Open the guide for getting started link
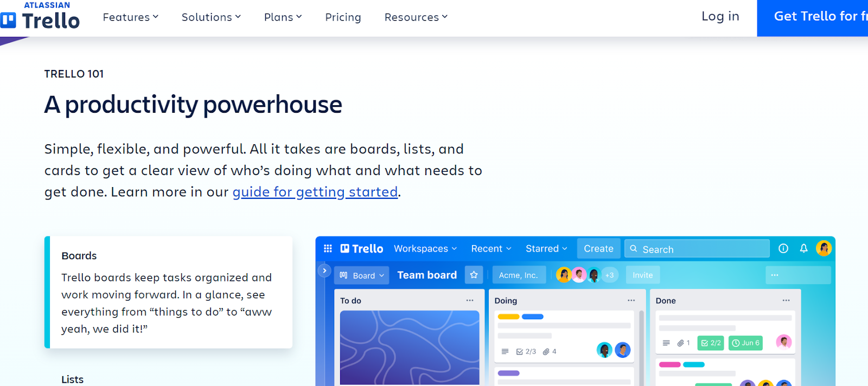 pyautogui.click(x=315, y=192)
